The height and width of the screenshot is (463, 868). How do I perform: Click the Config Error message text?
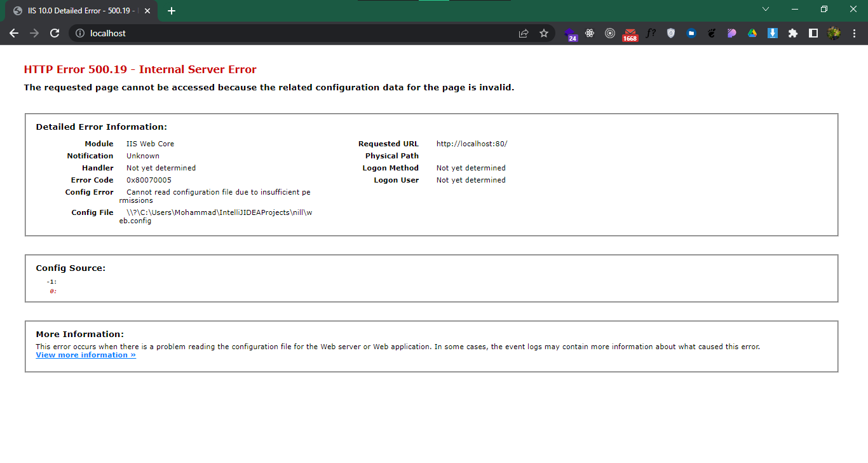click(215, 197)
